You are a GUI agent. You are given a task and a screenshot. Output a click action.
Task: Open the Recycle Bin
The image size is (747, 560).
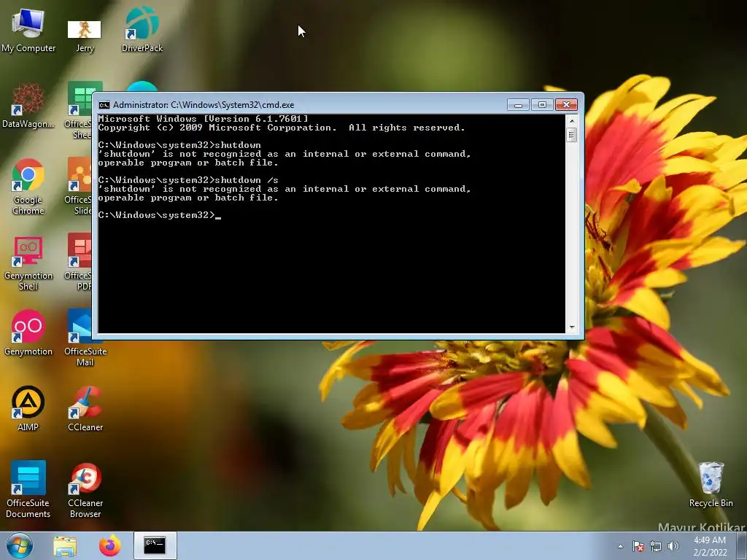pos(711,485)
